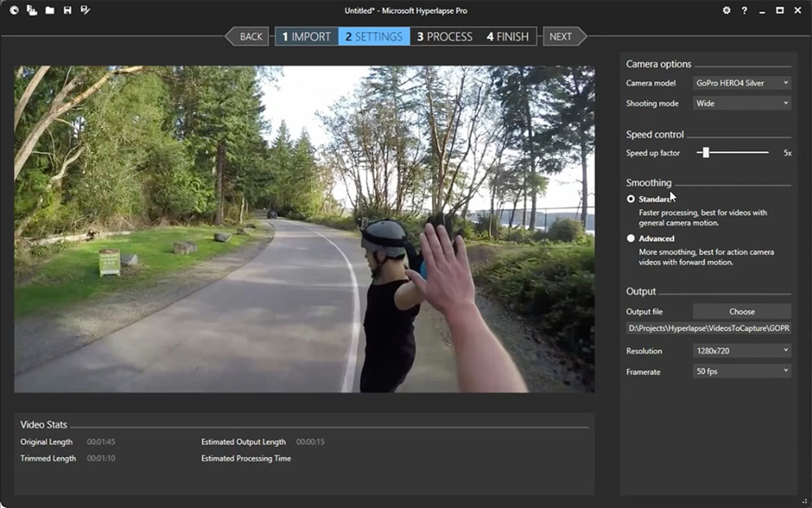Open help with the question mark icon
812x508 pixels.
coord(745,11)
